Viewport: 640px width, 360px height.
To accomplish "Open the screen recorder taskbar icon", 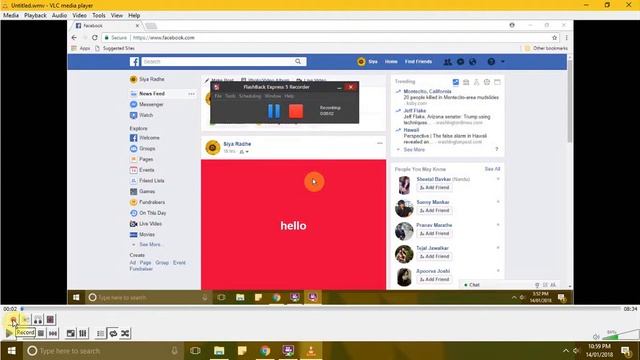I will pos(288,351).
